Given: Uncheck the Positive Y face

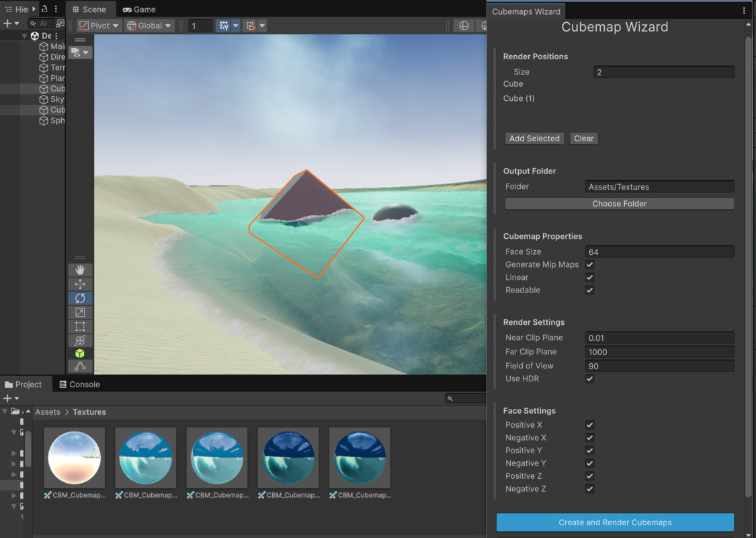Looking at the screenshot, I should [589, 451].
